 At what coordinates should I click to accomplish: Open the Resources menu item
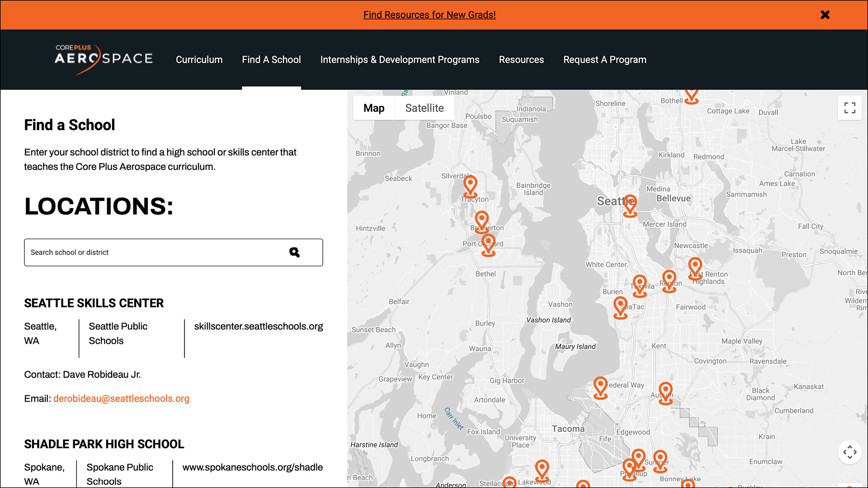(521, 60)
